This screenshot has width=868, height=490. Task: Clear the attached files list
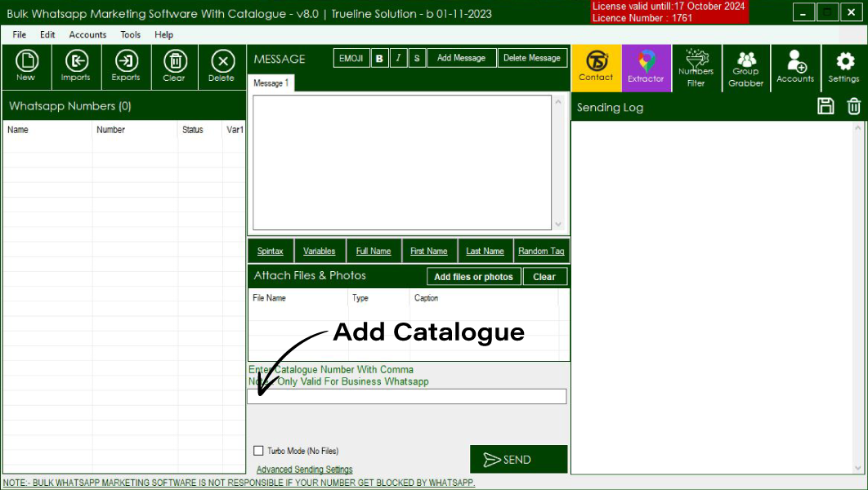point(544,277)
